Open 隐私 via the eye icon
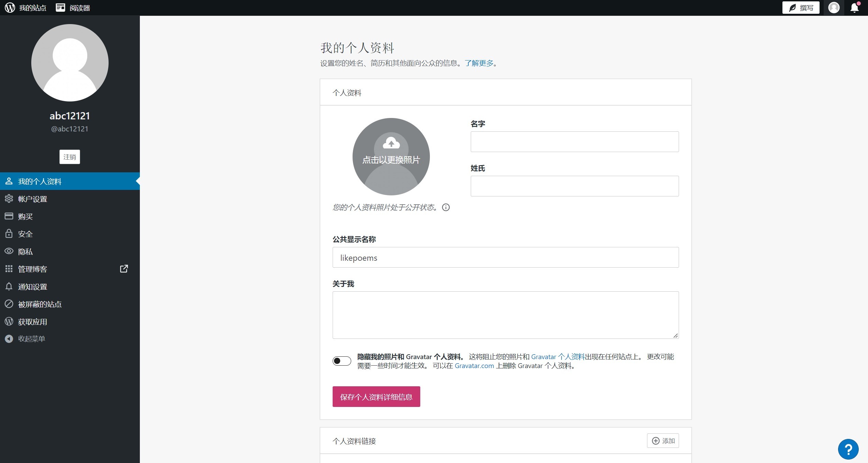The width and height of the screenshot is (868, 463). pos(9,251)
